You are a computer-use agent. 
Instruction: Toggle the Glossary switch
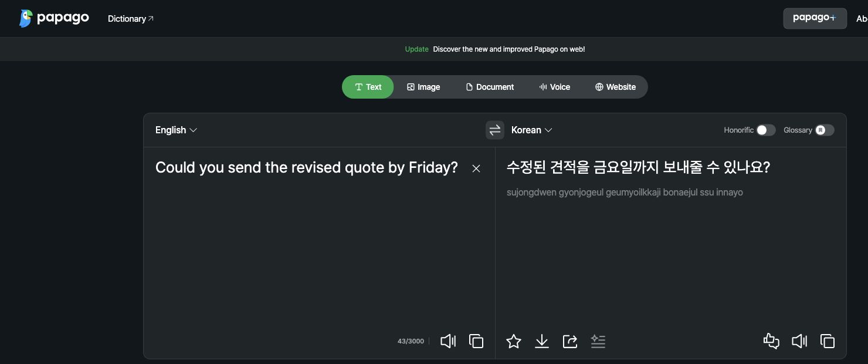[x=824, y=130]
